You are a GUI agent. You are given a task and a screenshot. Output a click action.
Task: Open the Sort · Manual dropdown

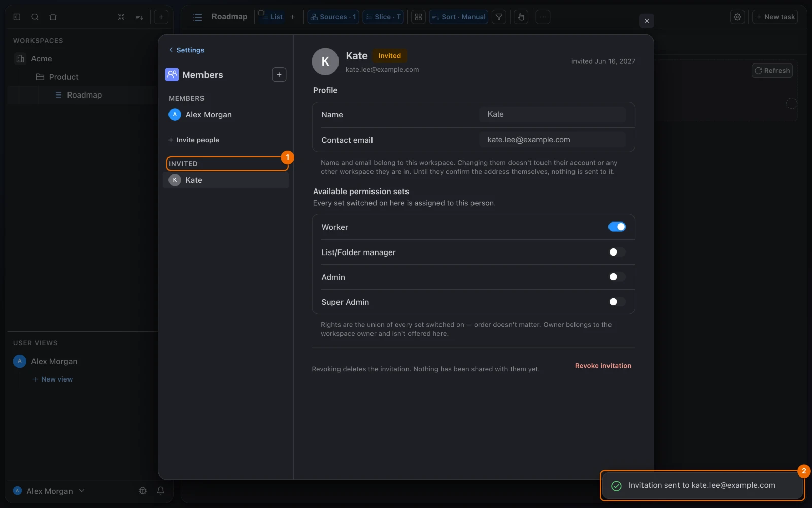pos(459,17)
